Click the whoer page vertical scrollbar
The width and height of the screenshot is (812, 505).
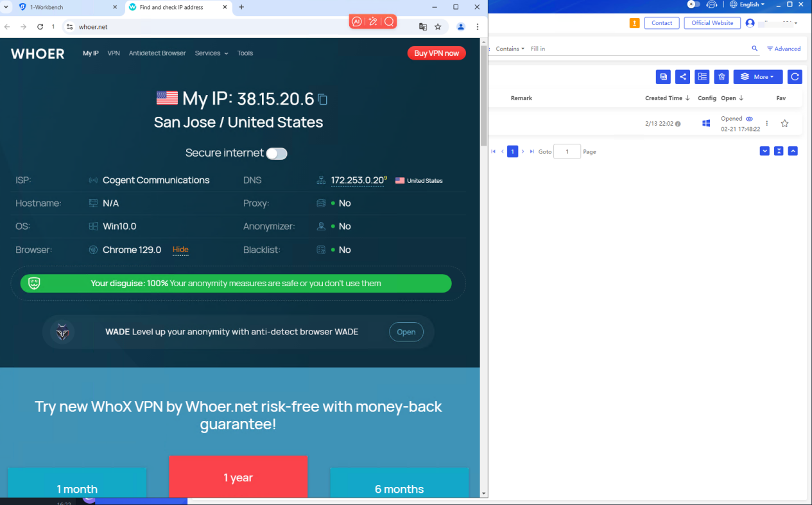484,96
